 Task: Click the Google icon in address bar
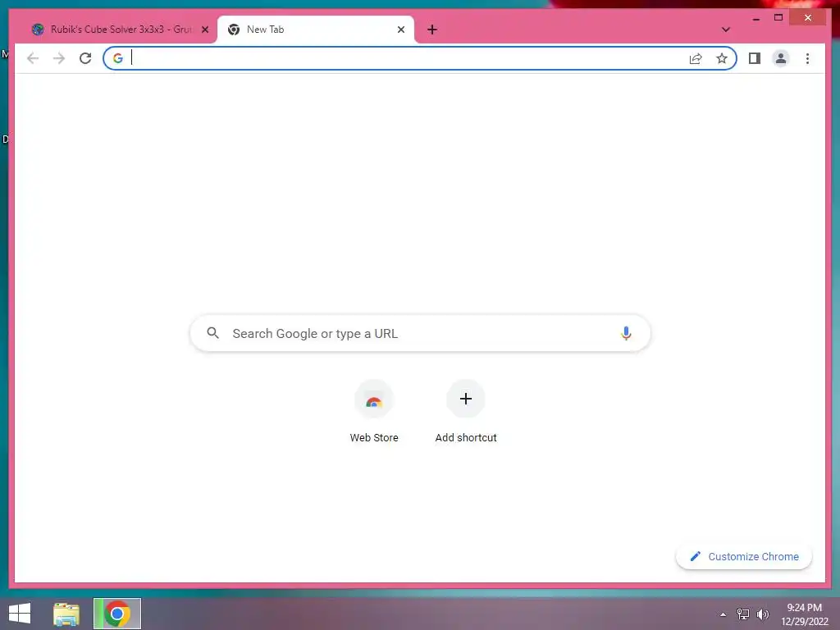coord(118,58)
